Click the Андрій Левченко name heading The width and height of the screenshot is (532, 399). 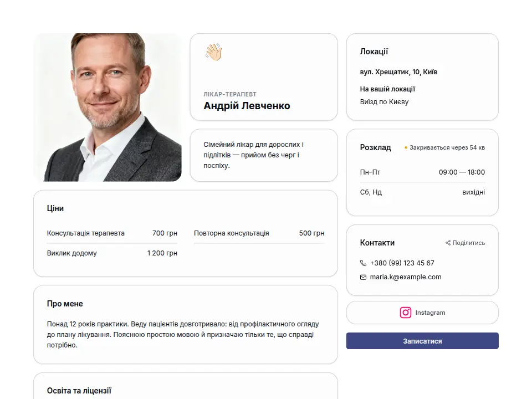(247, 105)
